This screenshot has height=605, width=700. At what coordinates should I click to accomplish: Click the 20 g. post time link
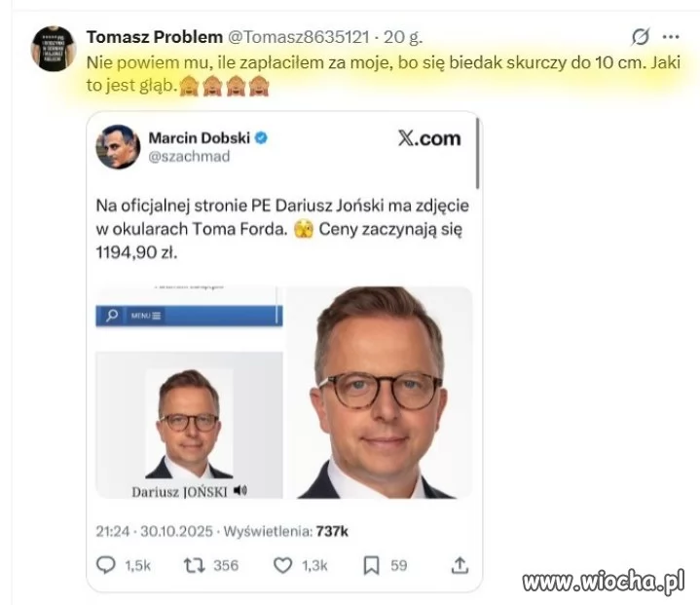[x=403, y=37]
